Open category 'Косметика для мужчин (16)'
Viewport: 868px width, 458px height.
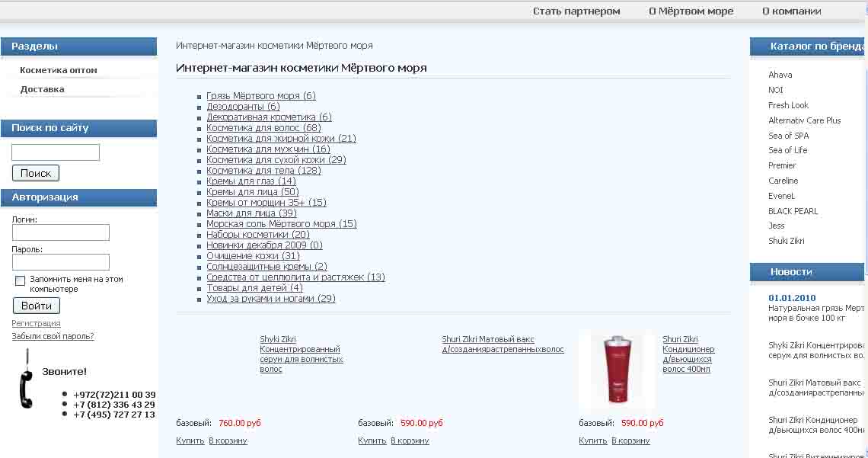[268, 149]
